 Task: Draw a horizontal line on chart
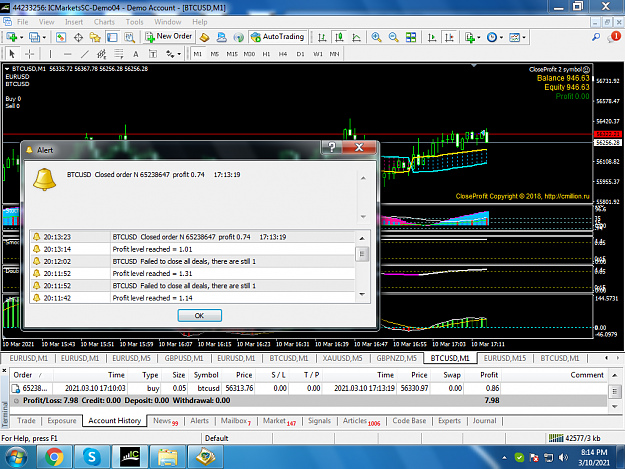(x=67, y=54)
